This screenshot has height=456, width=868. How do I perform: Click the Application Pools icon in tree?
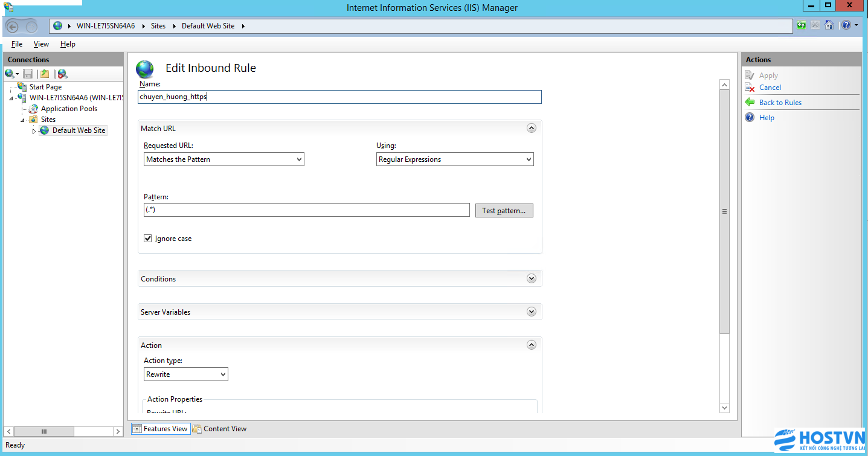pyautogui.click(x=34, y=109)
